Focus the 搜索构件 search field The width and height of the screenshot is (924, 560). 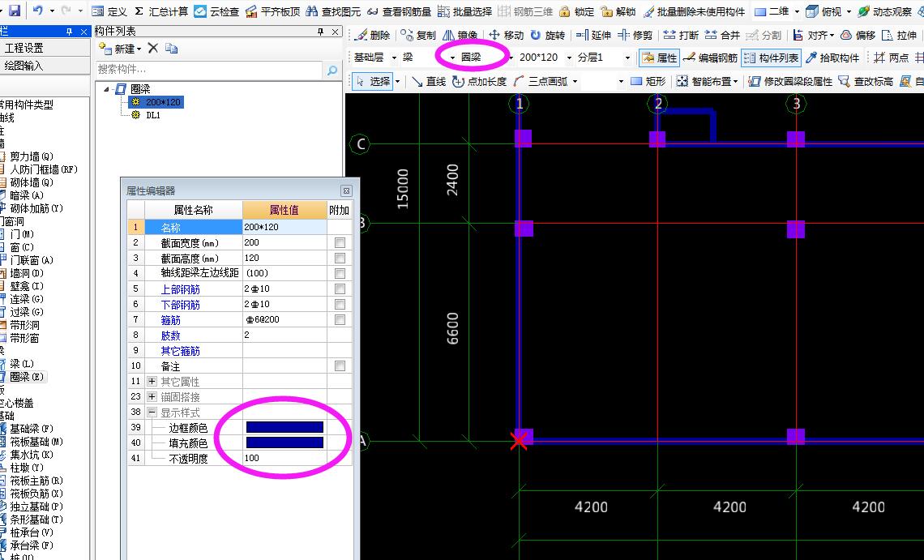(209, 70)
